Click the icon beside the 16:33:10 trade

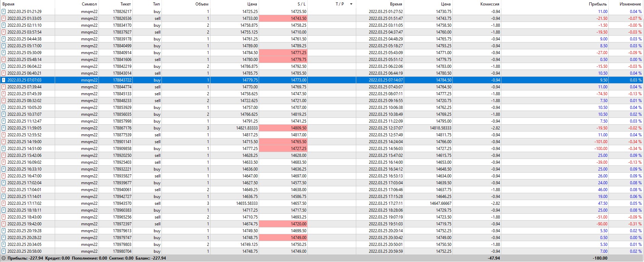4,169
